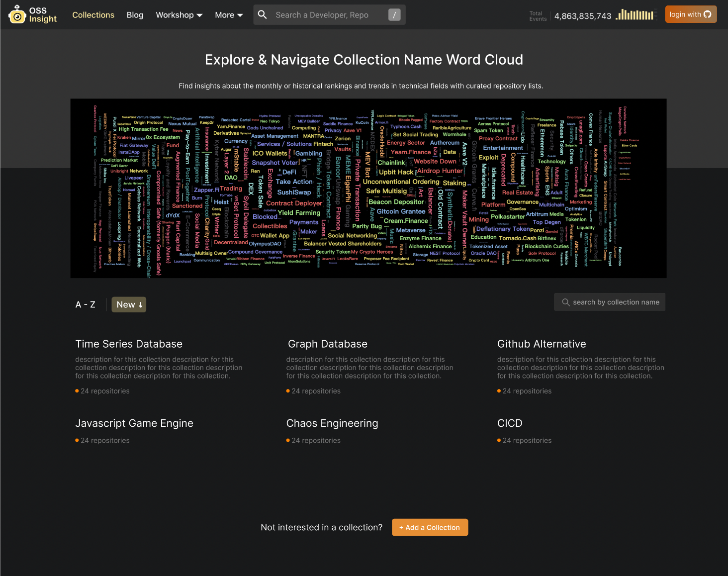Focus the Search a Developer, Repo field
Image resolution: width=728 pixels, height=576 pixels.
tap(329, 15)
